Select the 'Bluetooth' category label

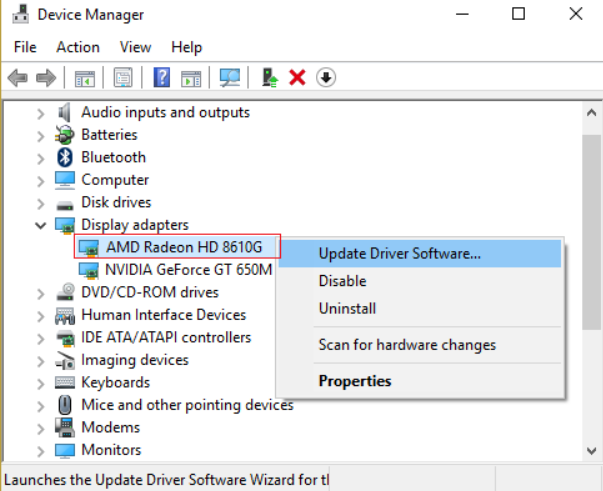click(113, 158)
